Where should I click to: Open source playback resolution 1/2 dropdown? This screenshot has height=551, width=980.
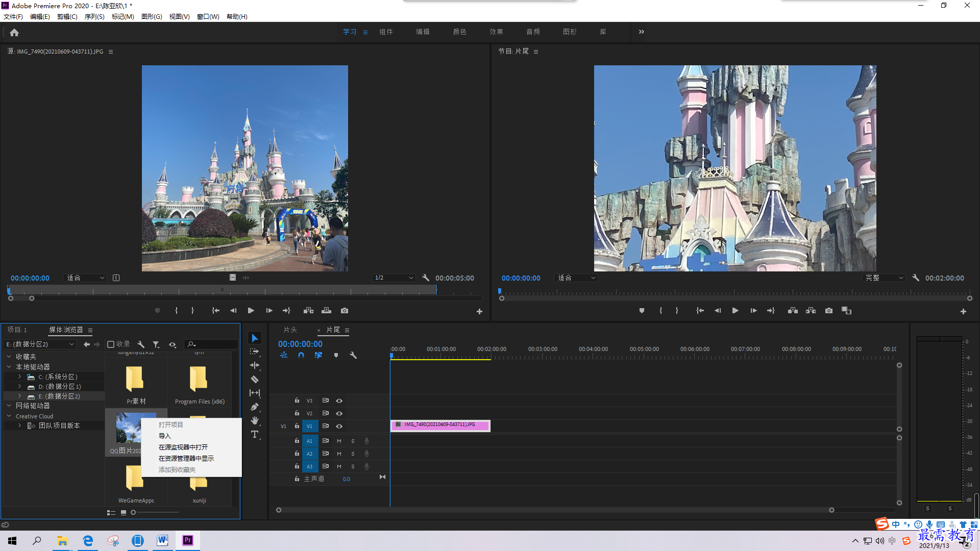pyautogui.click(x=393, y=278)
